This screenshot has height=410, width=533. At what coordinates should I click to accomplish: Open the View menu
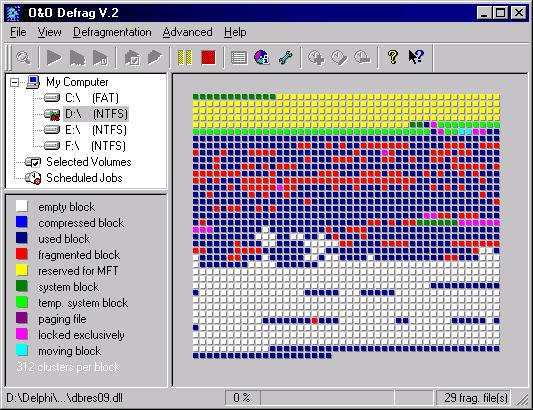coord(50,32)
